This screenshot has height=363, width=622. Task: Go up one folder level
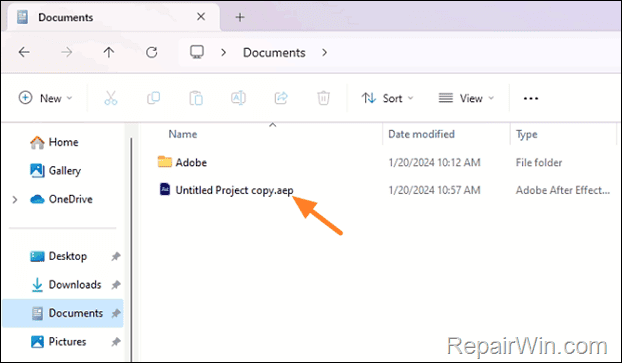109,52
